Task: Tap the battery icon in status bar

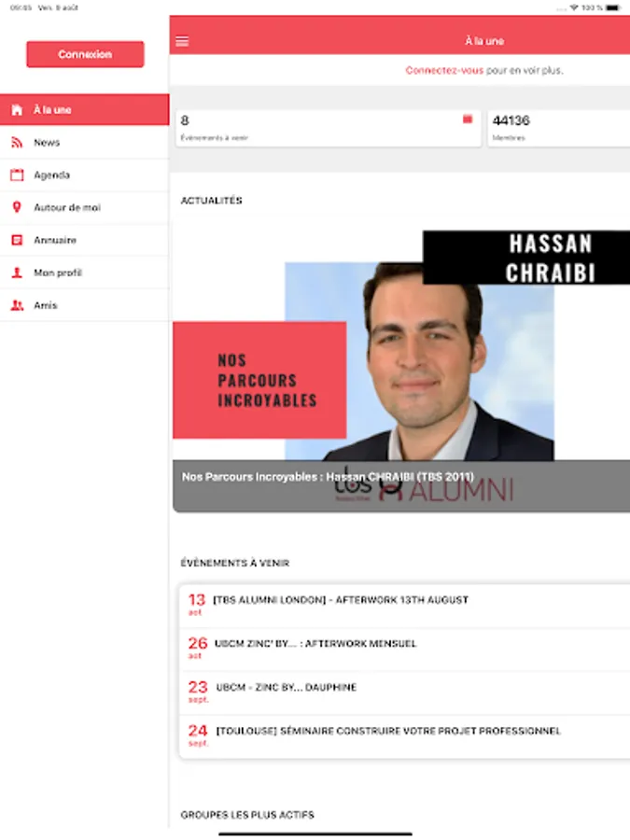Action: pyautogui.click(x=613, y=7)
